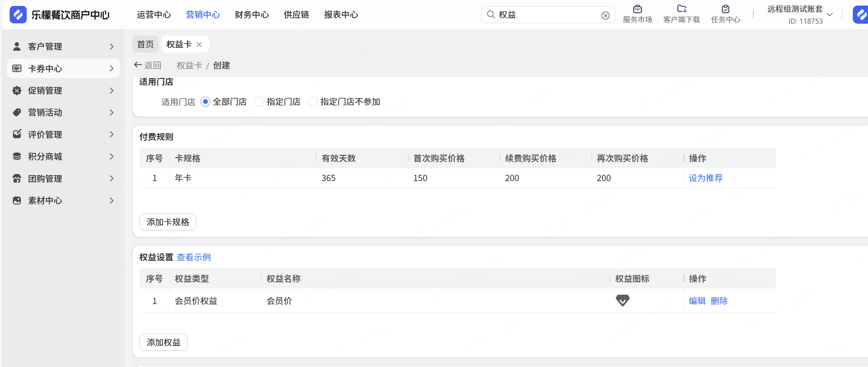Close the 权益卡 tab
The height and width of the screenshot is (367, 868).
coord(199,44)
